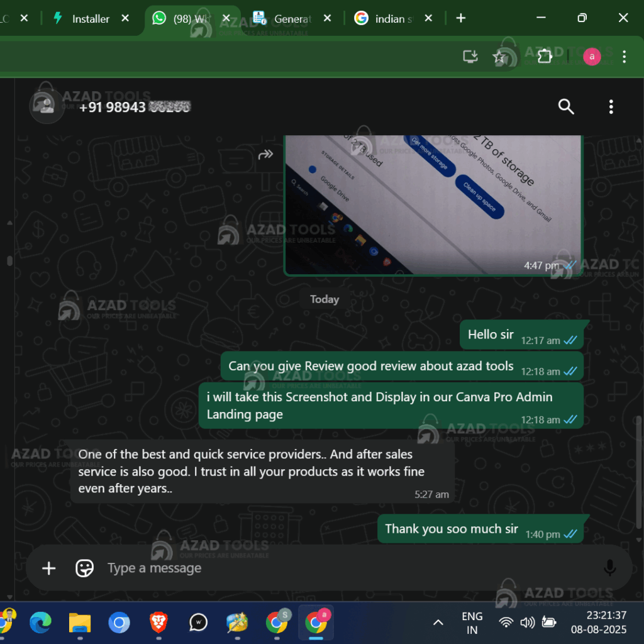Open File Explorer from the taskbar
This screenshot has height=644, width=644.
[x=80, y=623]
